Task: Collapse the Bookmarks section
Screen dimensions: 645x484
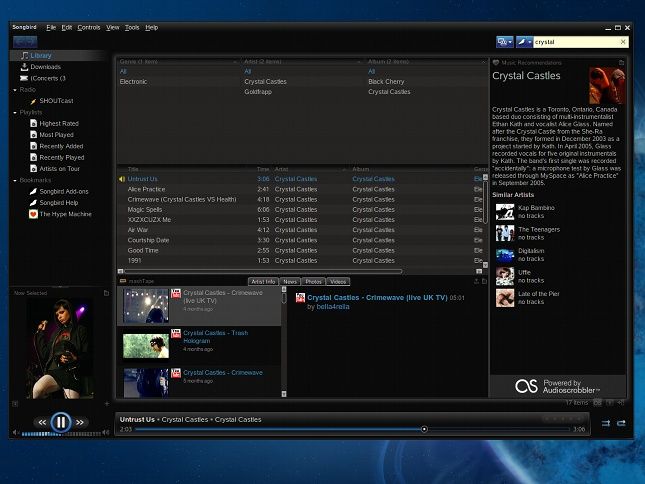Action: click(15, 180)
